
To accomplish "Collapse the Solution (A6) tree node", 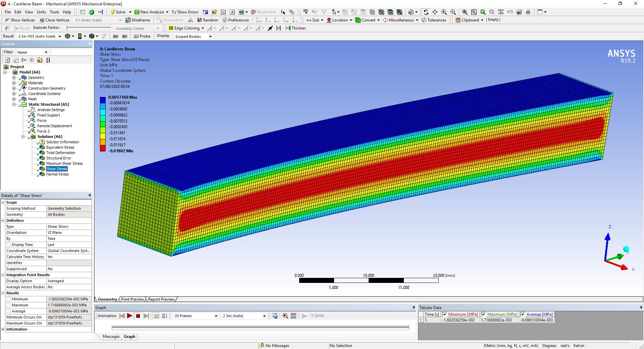I will click(x=23, y=137).
